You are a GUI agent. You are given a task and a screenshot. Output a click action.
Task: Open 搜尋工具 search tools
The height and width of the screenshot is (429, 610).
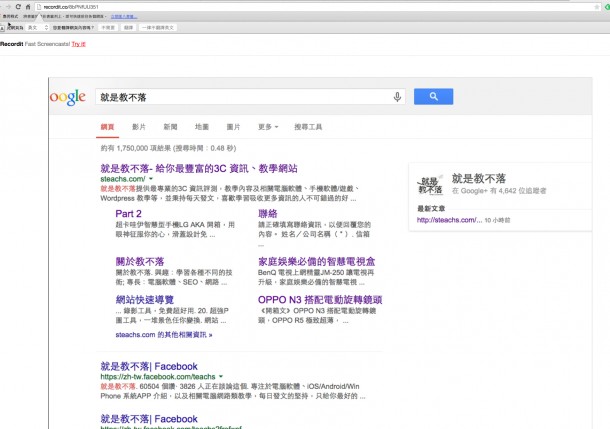click(308, 127)
